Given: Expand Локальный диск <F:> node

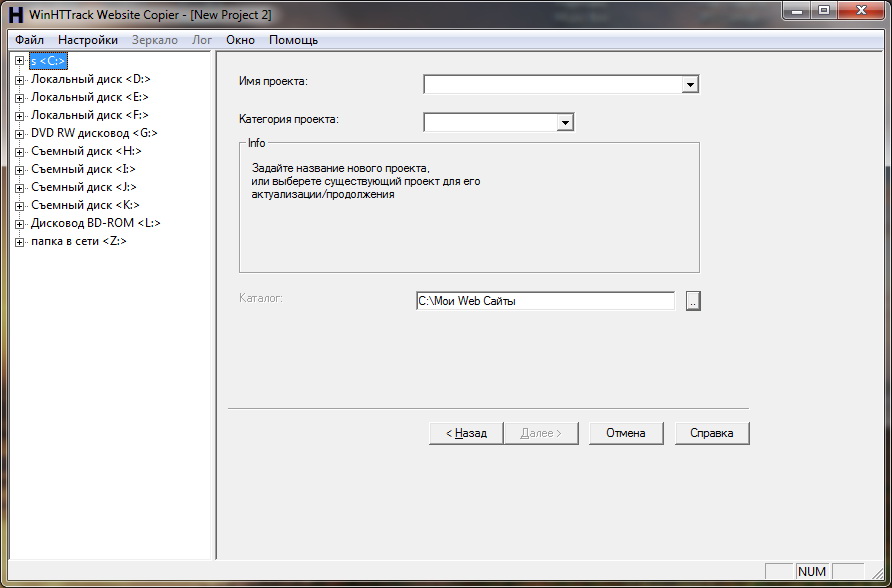Looking at the screenshot, I should [19, 116].
